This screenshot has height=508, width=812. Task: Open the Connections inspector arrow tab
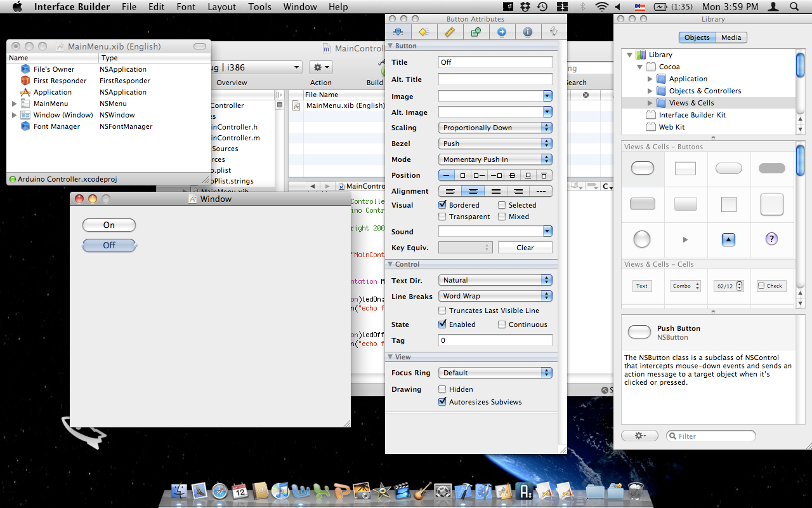502,32
